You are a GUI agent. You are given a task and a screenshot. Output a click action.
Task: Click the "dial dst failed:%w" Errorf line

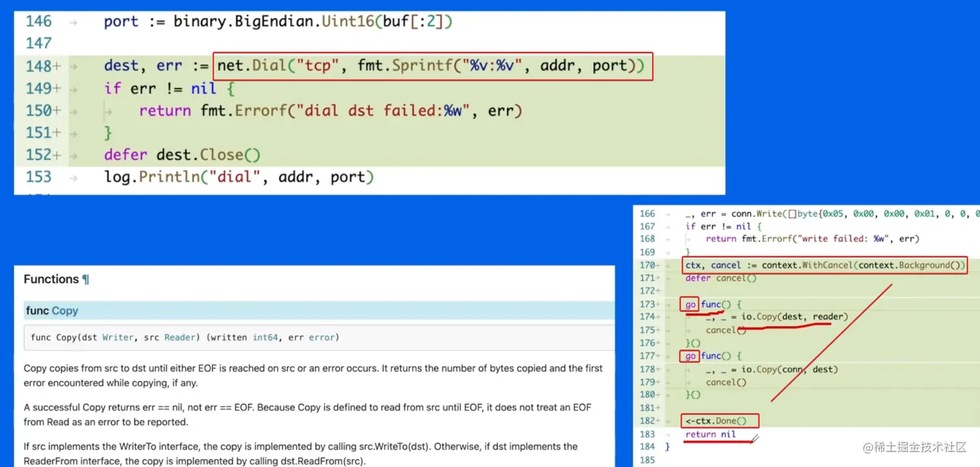tap(331, 111)
